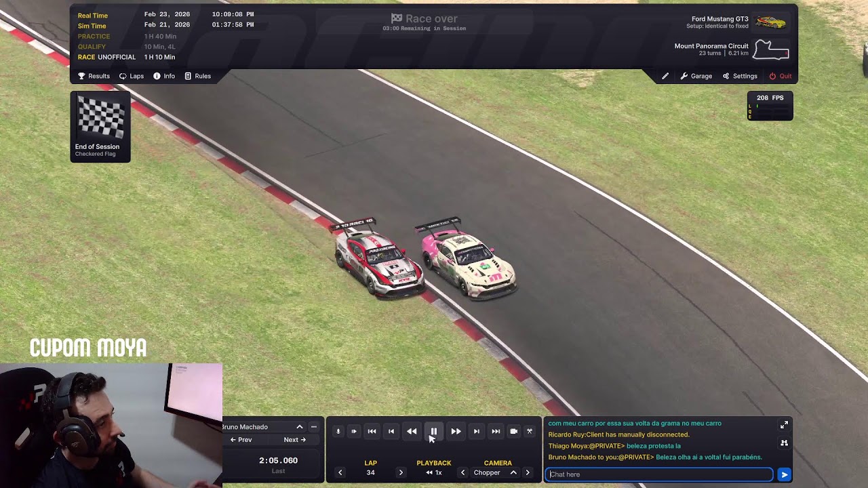This screenshot has width=868, height=488.
Task: Open the Garage menu
Action: pos(696,76)
